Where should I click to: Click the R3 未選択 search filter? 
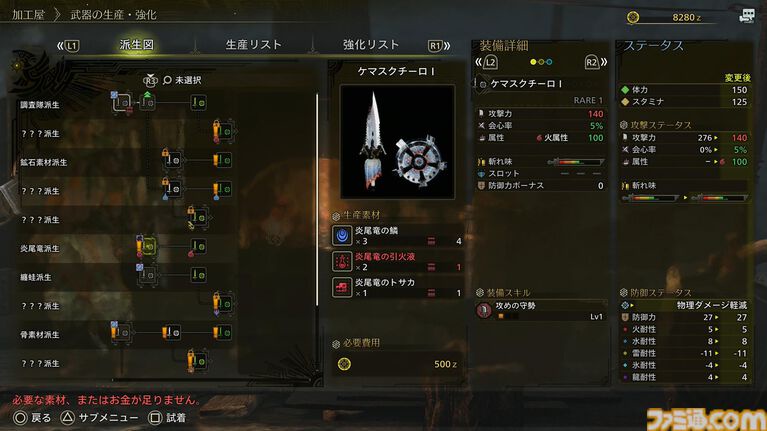pyautogui.click(x=172, y=80)
